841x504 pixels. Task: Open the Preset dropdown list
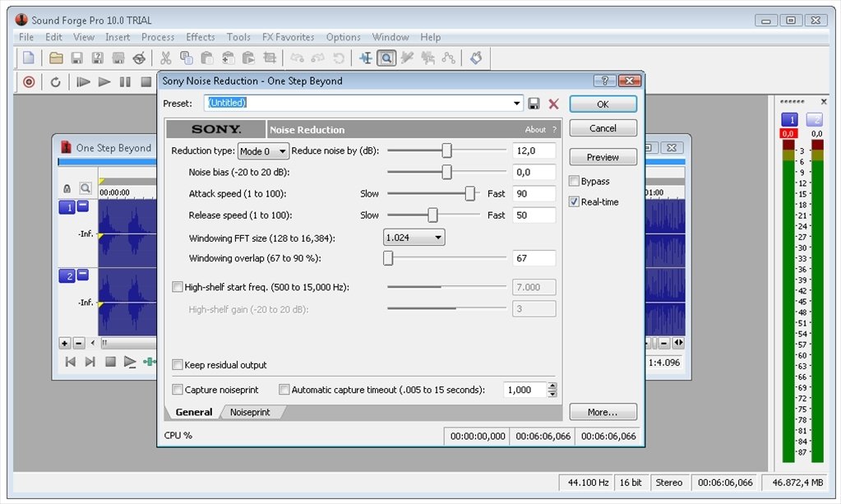click(x=516, y=103)
